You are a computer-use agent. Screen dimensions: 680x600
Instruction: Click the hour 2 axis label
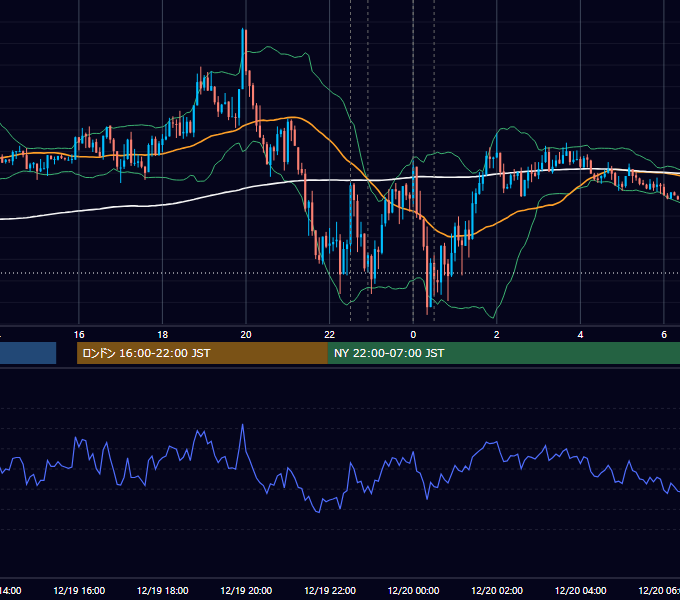(497, 335)
